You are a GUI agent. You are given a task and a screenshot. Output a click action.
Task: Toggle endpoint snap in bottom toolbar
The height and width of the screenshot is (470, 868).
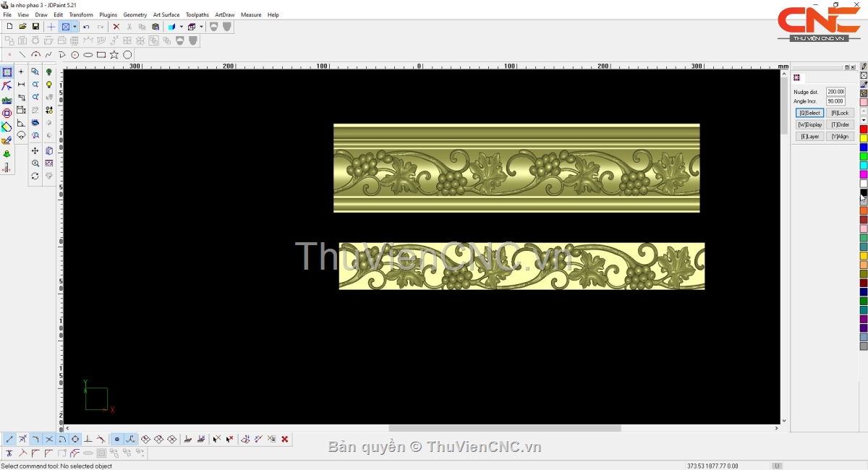9,439
